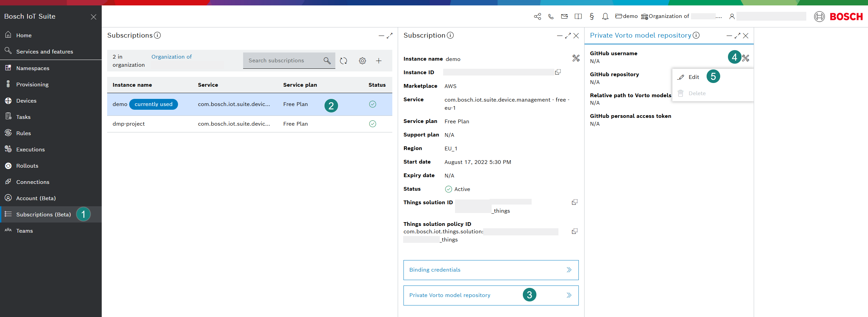Choose Delete from the context menu
The width and height of the screenshot is (868, 317).
pyautogui.click(x=713, y=93)
